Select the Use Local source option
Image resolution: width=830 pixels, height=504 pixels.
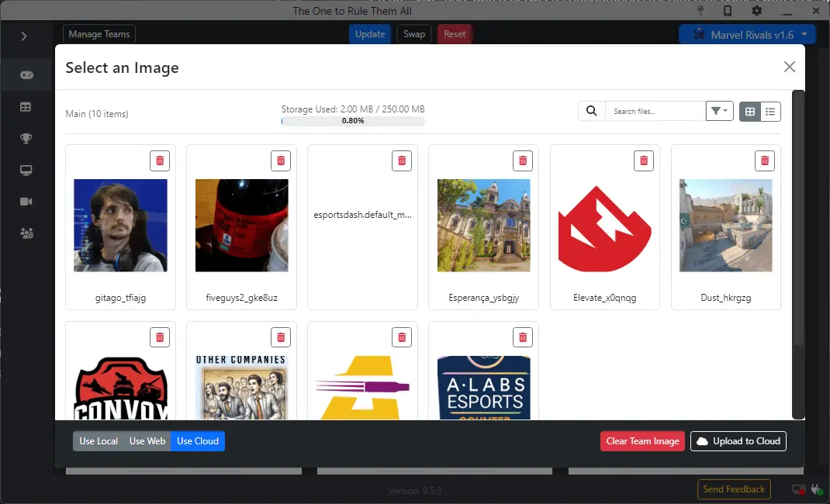pyautogui.click(x=99, y=441)
